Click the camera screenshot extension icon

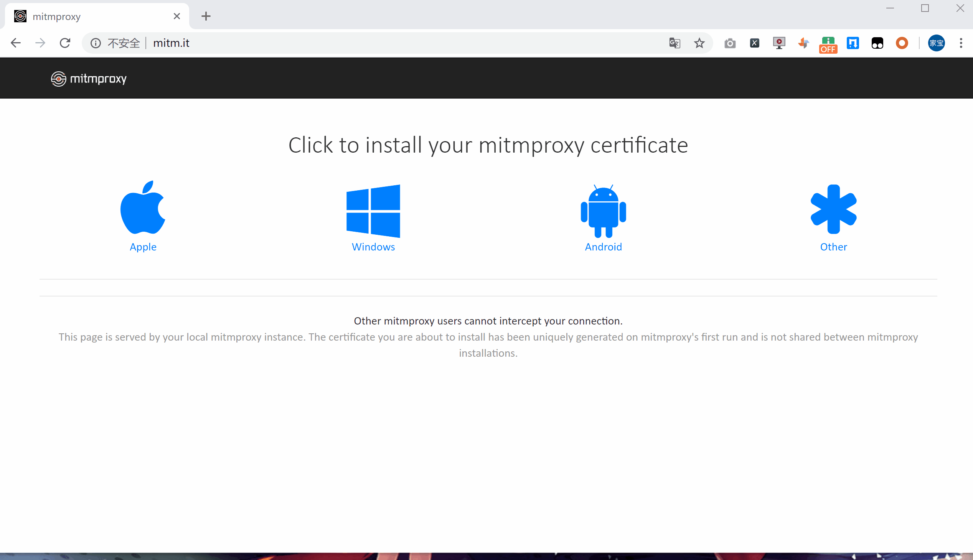[729, 43]
